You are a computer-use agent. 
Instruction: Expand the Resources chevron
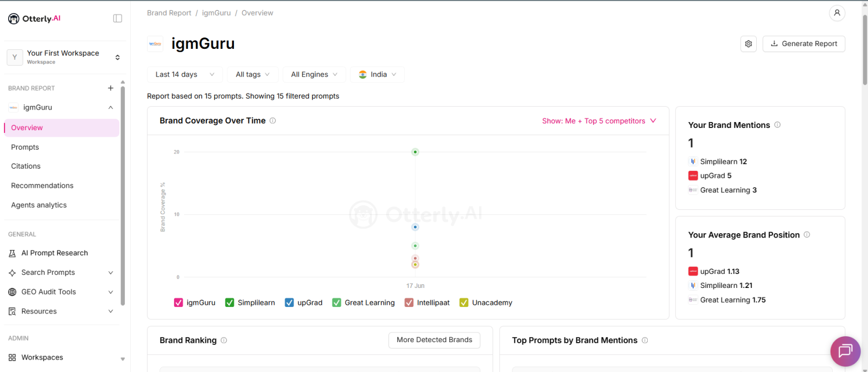[111, 312]
